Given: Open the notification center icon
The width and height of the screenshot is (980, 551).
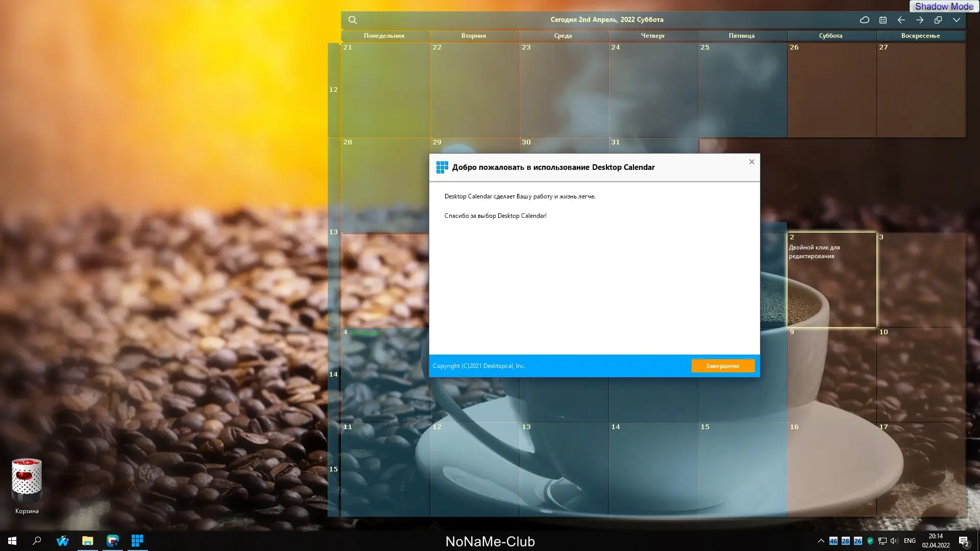Looking at the screenshot, I should click(x=963, y=541).
